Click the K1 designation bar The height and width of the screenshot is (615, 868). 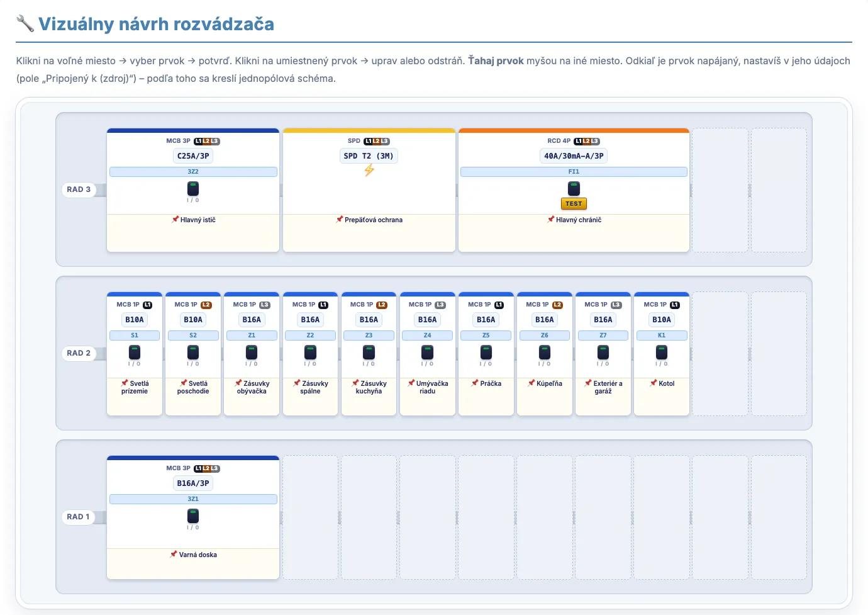click(x=662, y=336)
